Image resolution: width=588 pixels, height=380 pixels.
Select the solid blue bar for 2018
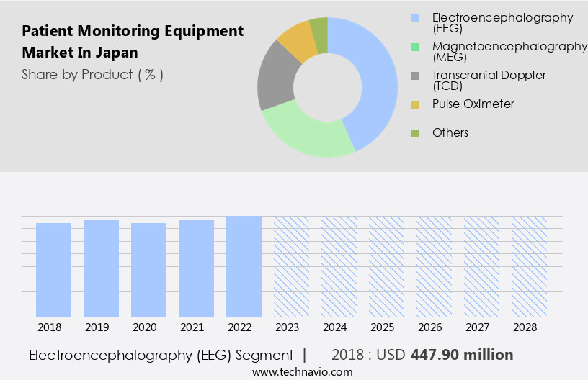[x=53, y=270]
